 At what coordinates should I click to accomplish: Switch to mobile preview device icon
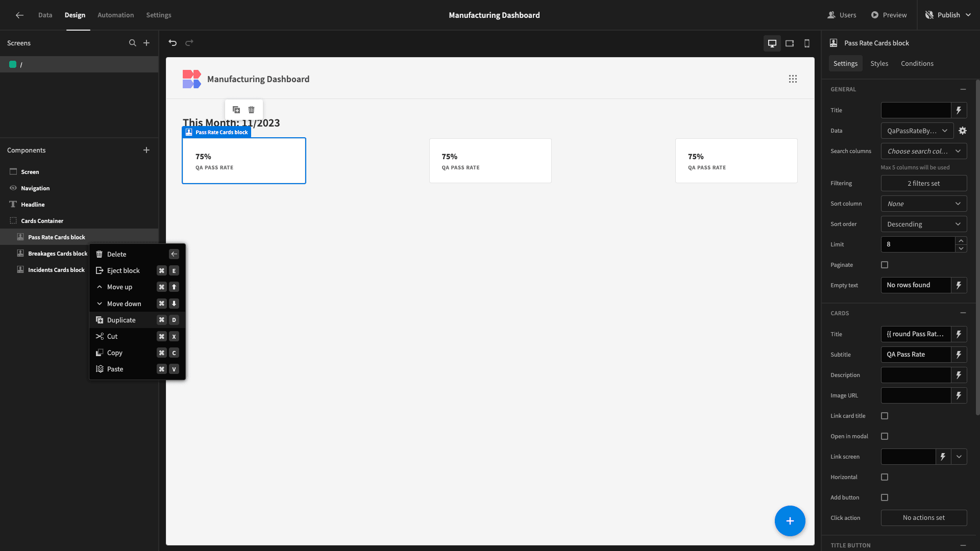[x=807, y=43]
